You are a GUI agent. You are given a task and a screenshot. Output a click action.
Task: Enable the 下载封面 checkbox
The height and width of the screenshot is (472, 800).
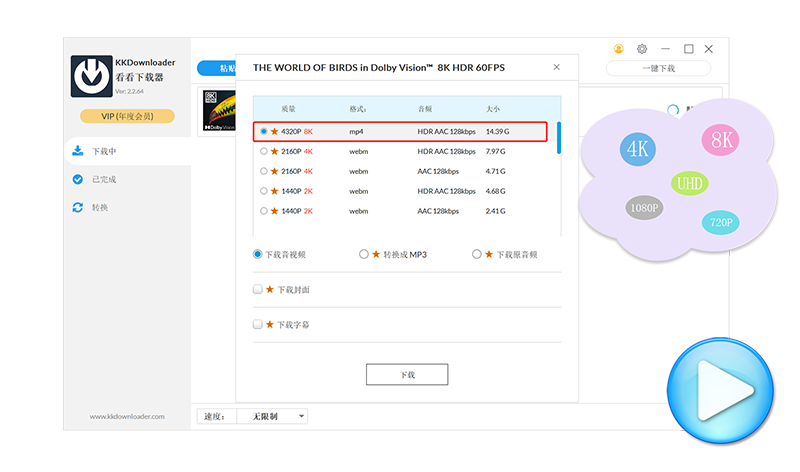click(258, 289)
